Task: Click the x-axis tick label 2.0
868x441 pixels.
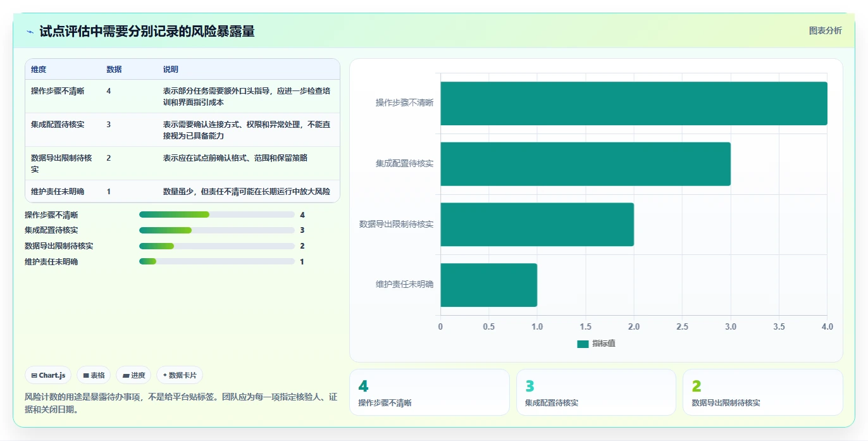Action: pos(634,326)
